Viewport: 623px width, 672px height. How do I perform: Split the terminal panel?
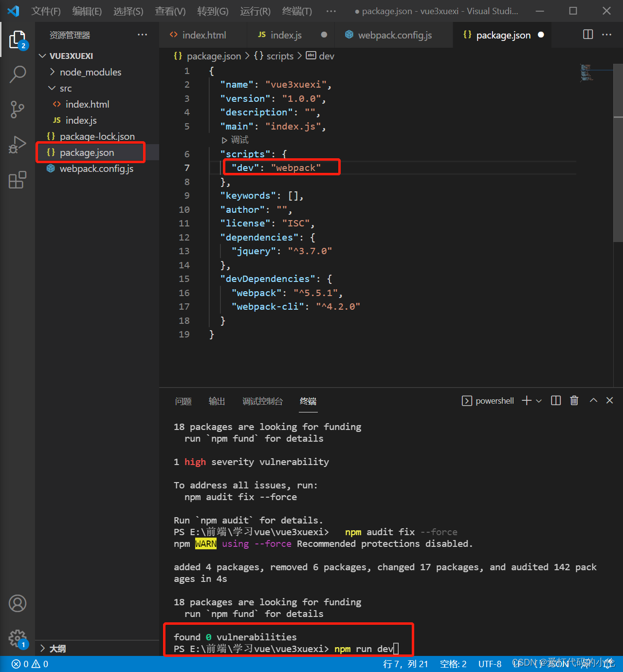[x=556, y=400]
